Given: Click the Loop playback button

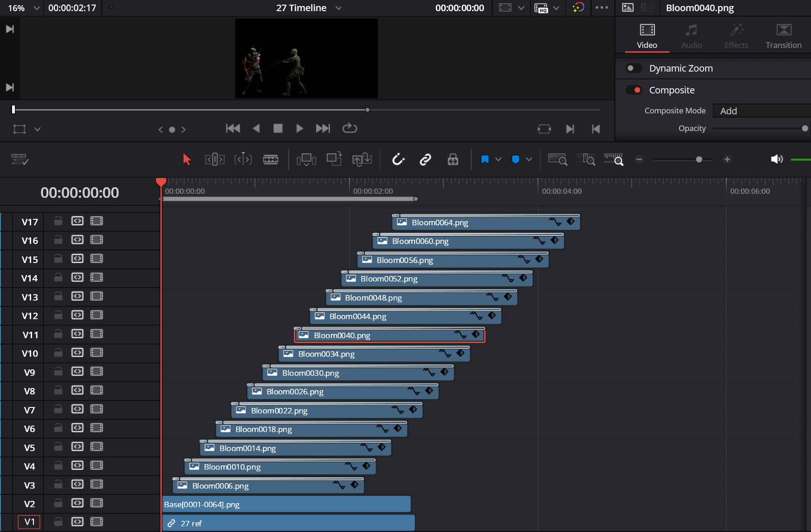Looking at the screenshot, I should tap(349, 129).
